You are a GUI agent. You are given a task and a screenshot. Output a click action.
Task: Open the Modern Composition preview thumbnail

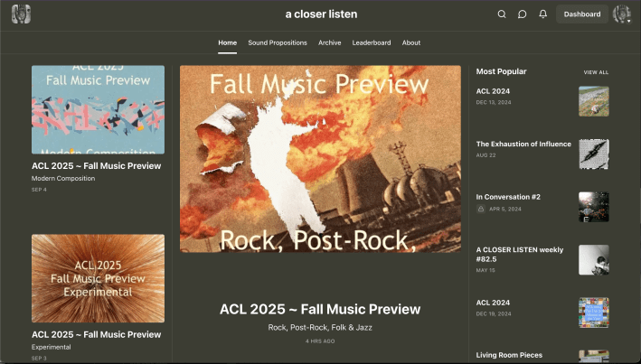tap(98, 109)
